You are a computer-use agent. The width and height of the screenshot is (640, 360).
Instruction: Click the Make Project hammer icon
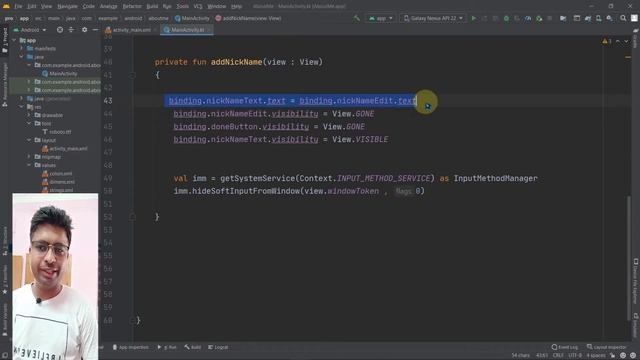click(x=357, y=18)
